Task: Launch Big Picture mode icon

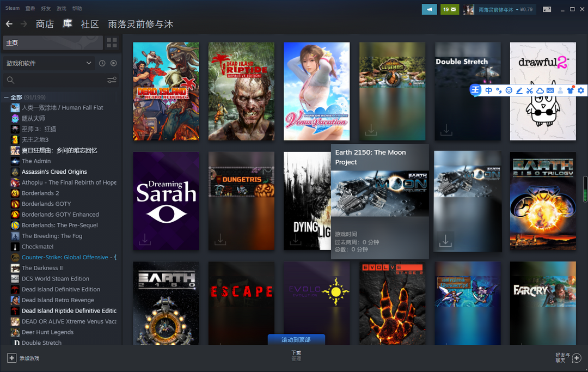Action: [x=547, y=9]
